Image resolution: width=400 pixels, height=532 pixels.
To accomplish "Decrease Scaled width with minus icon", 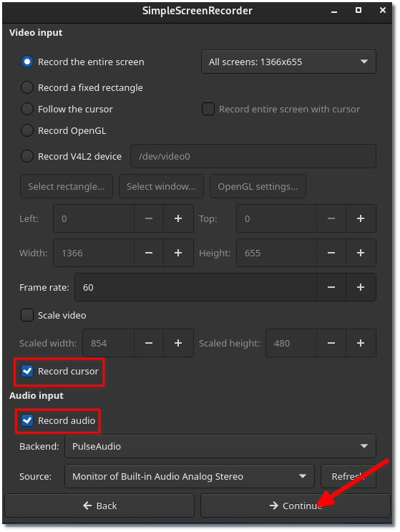I will (x=149, y=343).
